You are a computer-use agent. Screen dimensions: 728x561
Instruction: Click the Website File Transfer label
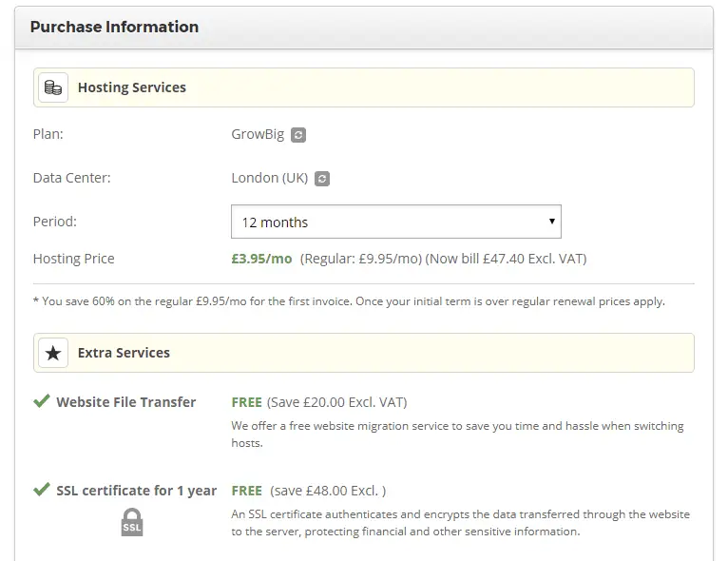[126, 402]
